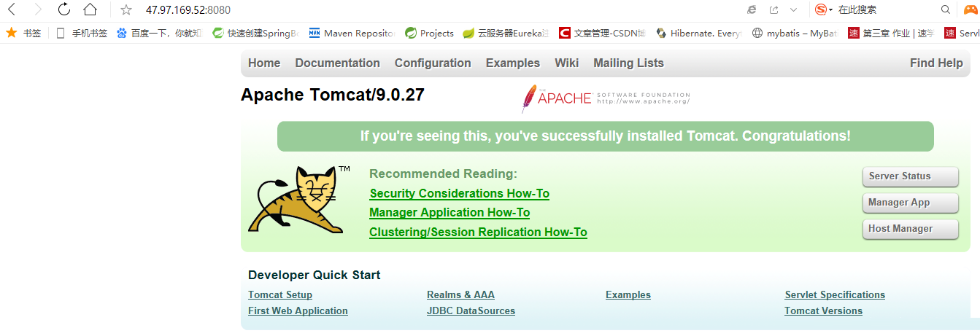Select Mailing Lists in the navigation bar
Viewport: 980px width, 336px height.
point(628,63)
